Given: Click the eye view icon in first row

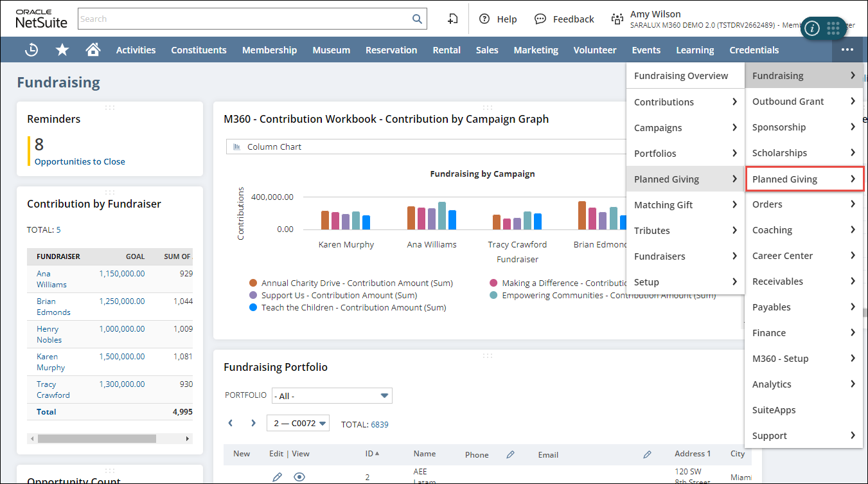Looking at the screenshot, I should (299, 477).
